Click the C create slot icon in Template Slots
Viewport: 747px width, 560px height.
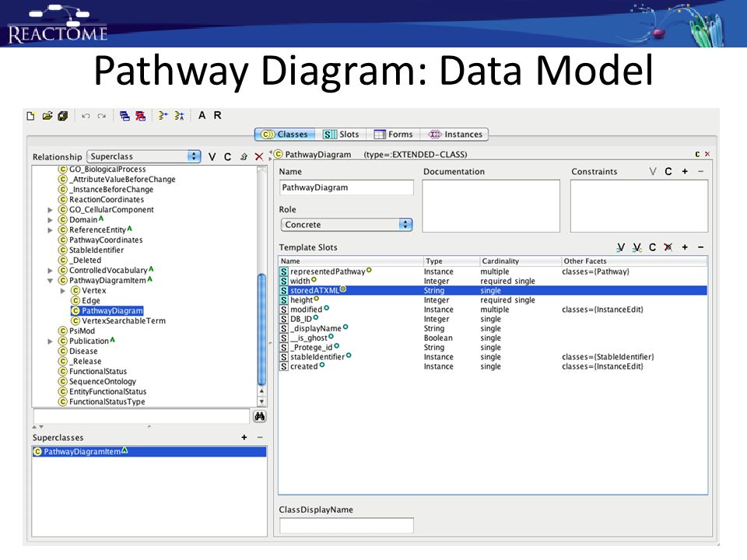652,247
